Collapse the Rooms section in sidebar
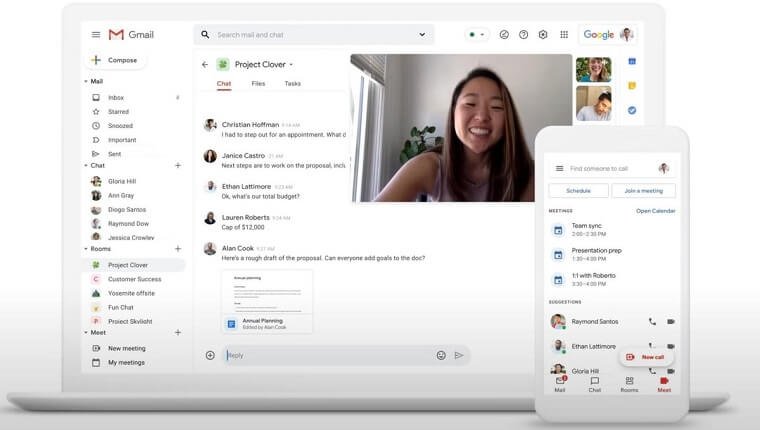This screenshot has height=430, width=760. click(86, 249)
